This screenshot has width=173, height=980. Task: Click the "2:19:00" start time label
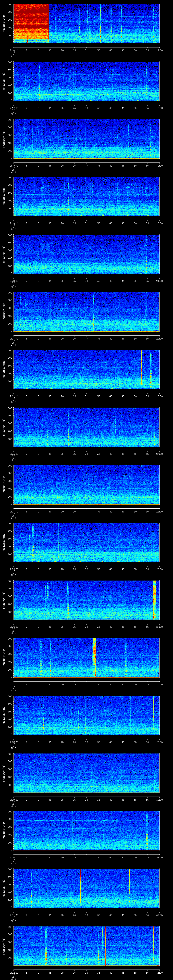14,223
